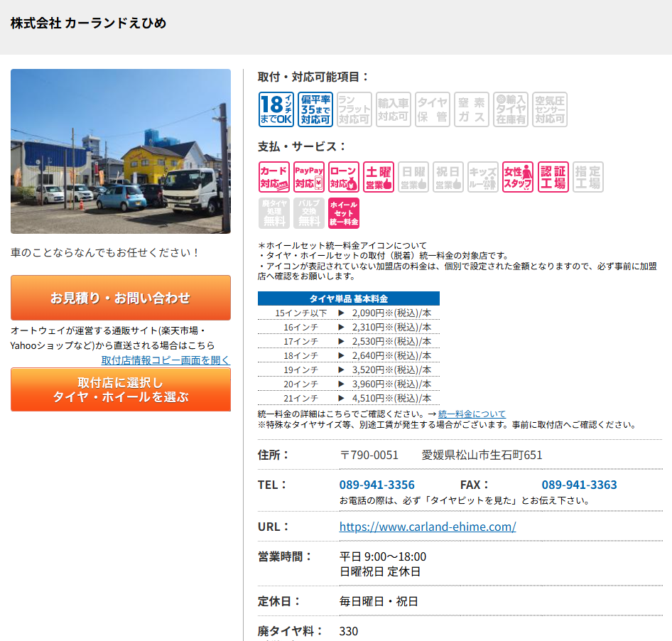Screen dimensions: 672x641
Task: Click the note お電話の際は…とお伝え下さい
Action: [x=466, y=500]
